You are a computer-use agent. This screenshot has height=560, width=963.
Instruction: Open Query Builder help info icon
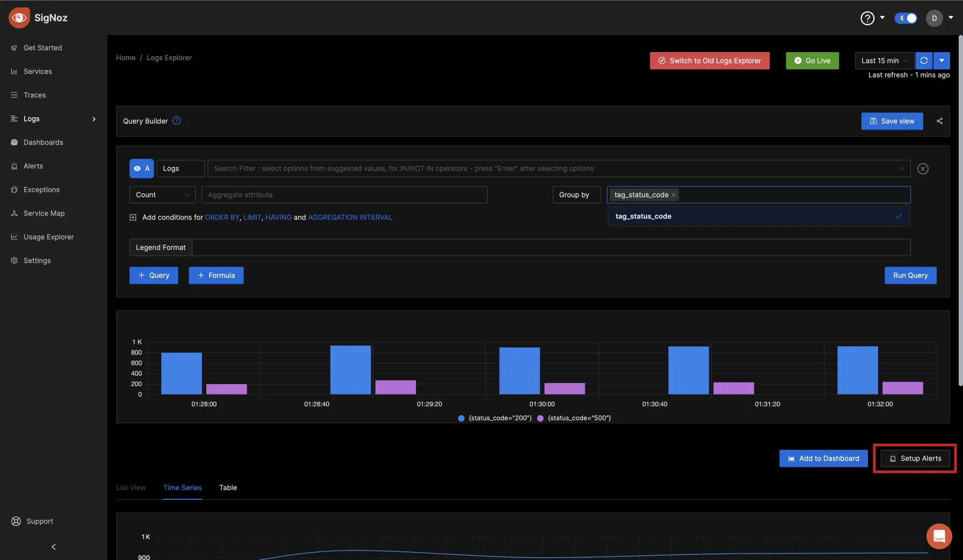[x=176, y=120]
